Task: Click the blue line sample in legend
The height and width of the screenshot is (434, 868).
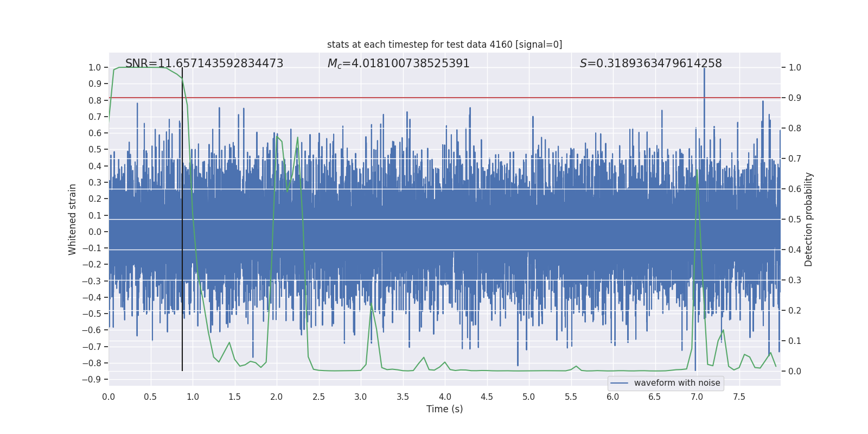Action: (x=619, y=383)
